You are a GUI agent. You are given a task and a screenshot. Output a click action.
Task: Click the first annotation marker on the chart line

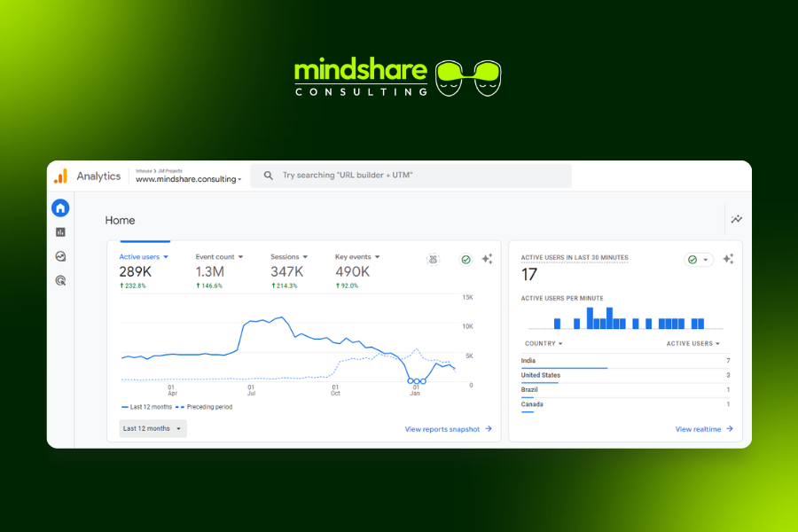(411, 380)
